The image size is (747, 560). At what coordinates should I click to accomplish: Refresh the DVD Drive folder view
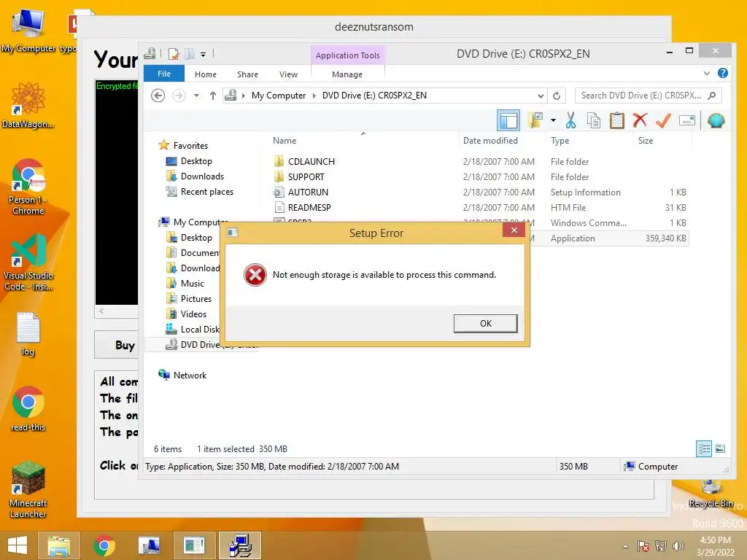click(x=557, y=96)
